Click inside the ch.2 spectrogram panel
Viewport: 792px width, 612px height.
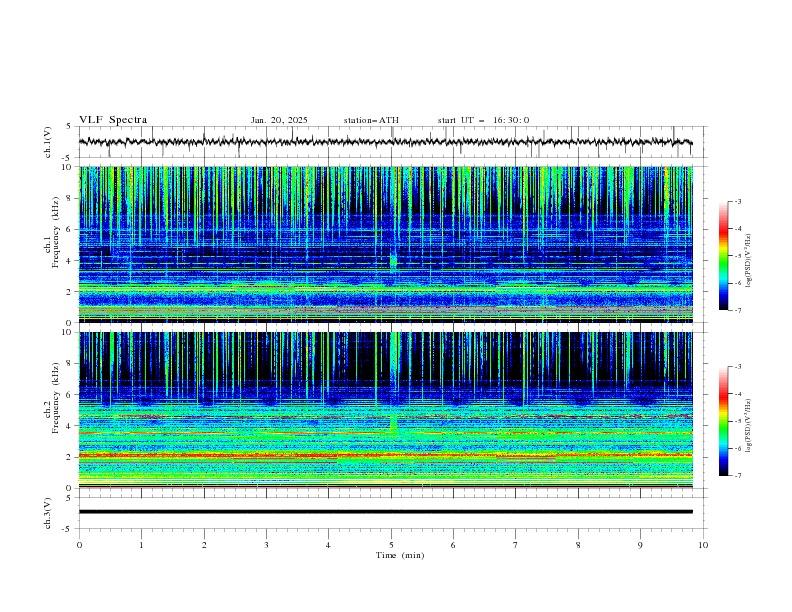(x=386, y=410)
